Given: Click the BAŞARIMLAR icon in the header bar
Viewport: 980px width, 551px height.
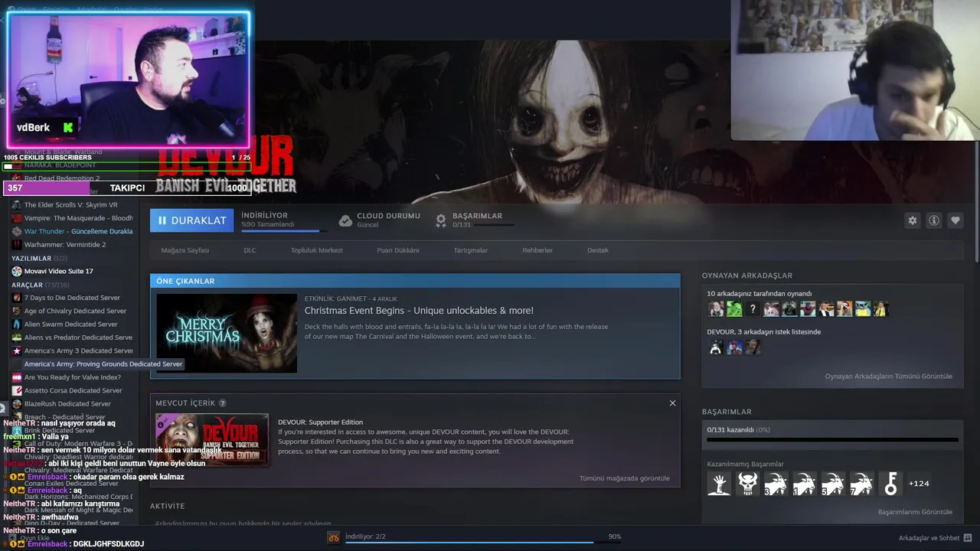Looking at the screenshot, I should coord(441,220).
